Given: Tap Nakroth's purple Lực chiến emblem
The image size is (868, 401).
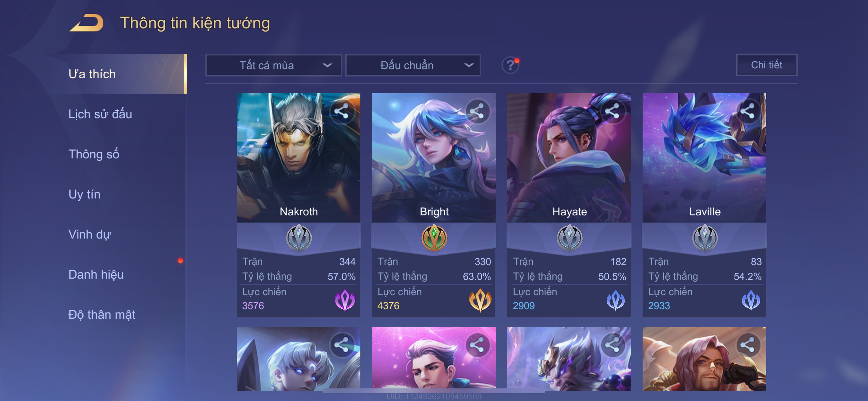Looking at the screenshot, I should pyautogui.click(x=345, y=300).
